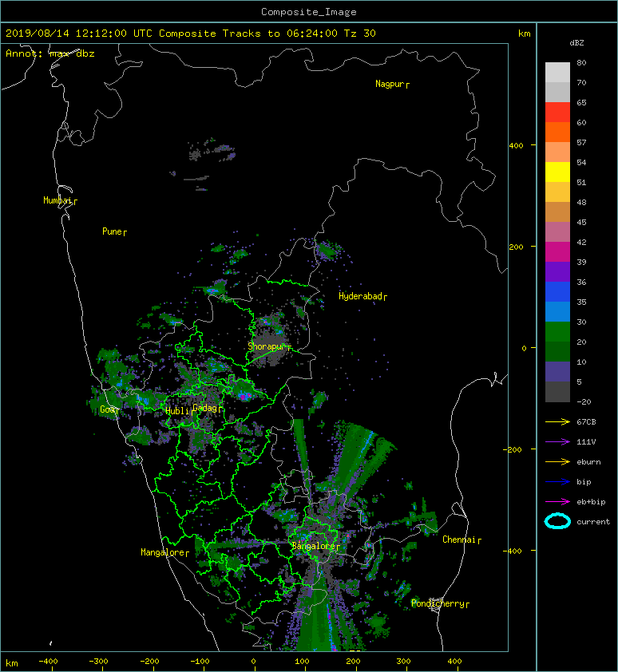Select the 'current' legend label
Image resolution: width=618 pixels, height=672 pixels.
(x=593, y=522)
